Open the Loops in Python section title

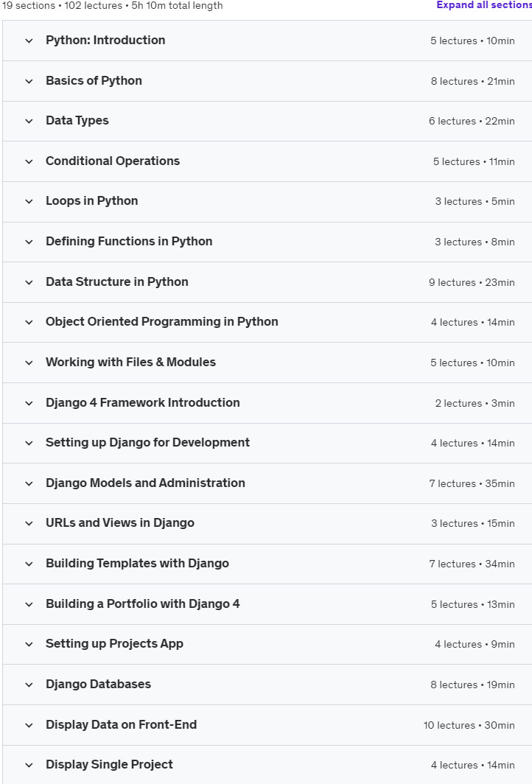91,201
